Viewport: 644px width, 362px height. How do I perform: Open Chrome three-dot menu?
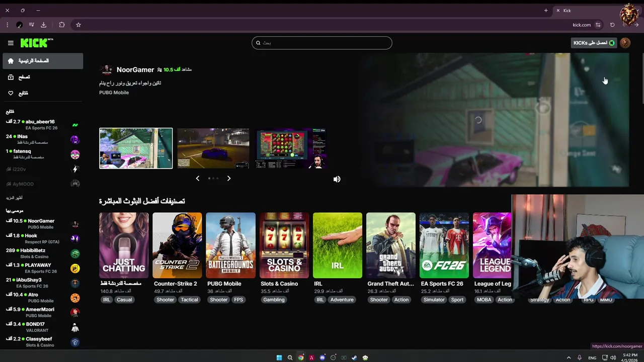[x=7, y=25]
